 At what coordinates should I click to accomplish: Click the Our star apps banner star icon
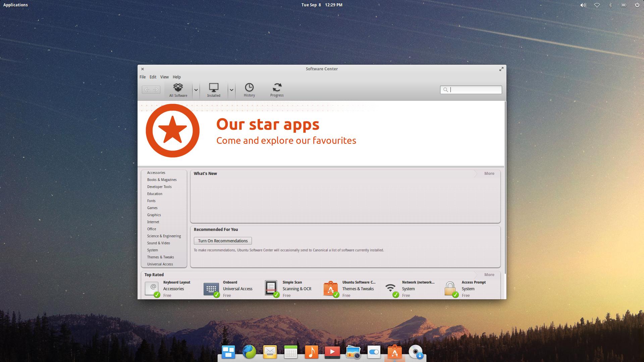coord(172,130)
